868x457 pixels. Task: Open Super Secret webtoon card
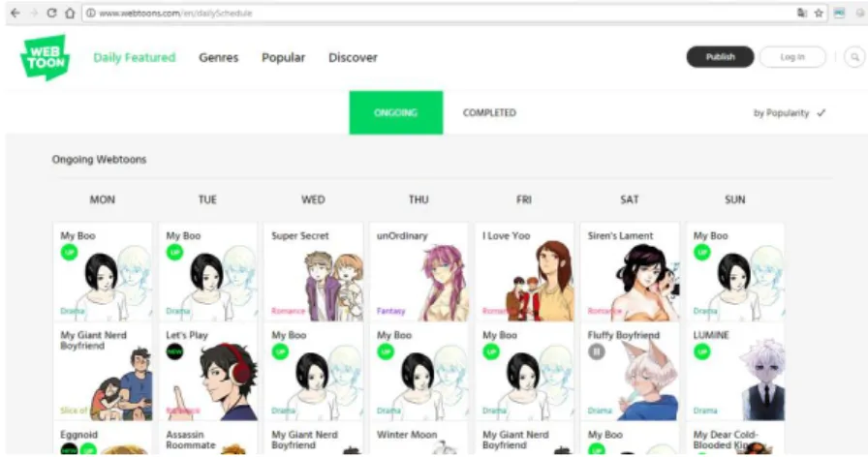(x=313, y=272)
